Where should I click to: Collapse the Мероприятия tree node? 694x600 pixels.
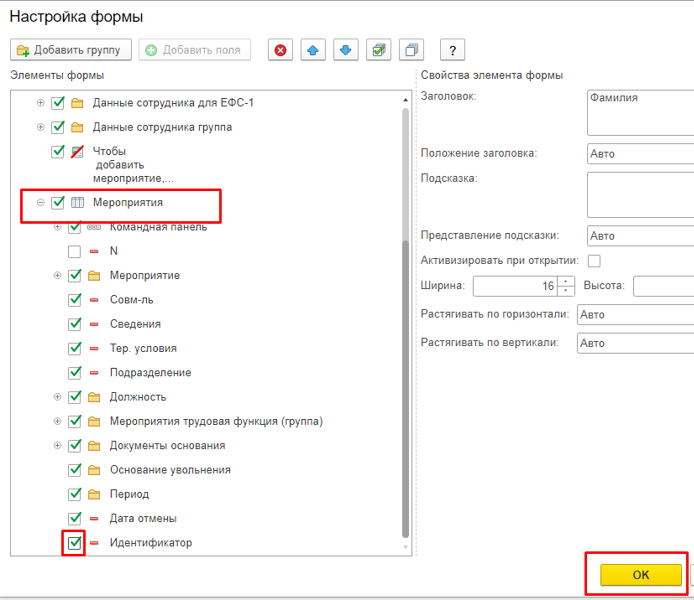(x=40, y=202)
